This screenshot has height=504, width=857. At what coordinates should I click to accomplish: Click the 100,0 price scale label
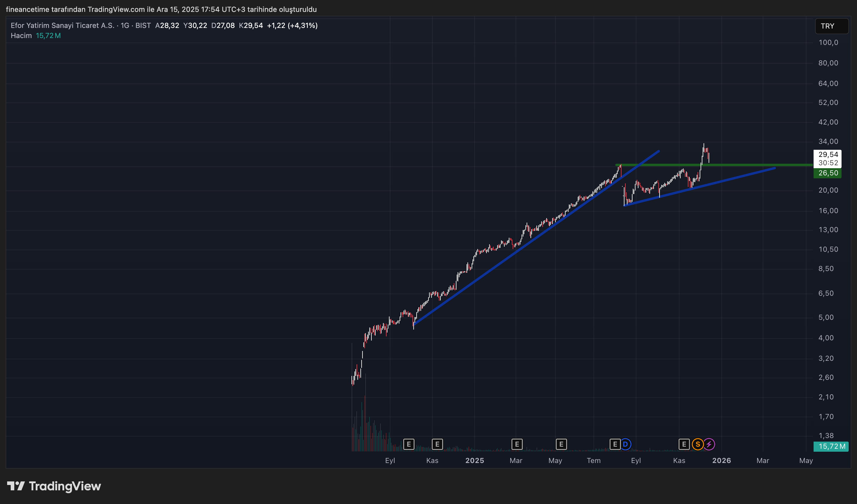click(x=828, y=42)
